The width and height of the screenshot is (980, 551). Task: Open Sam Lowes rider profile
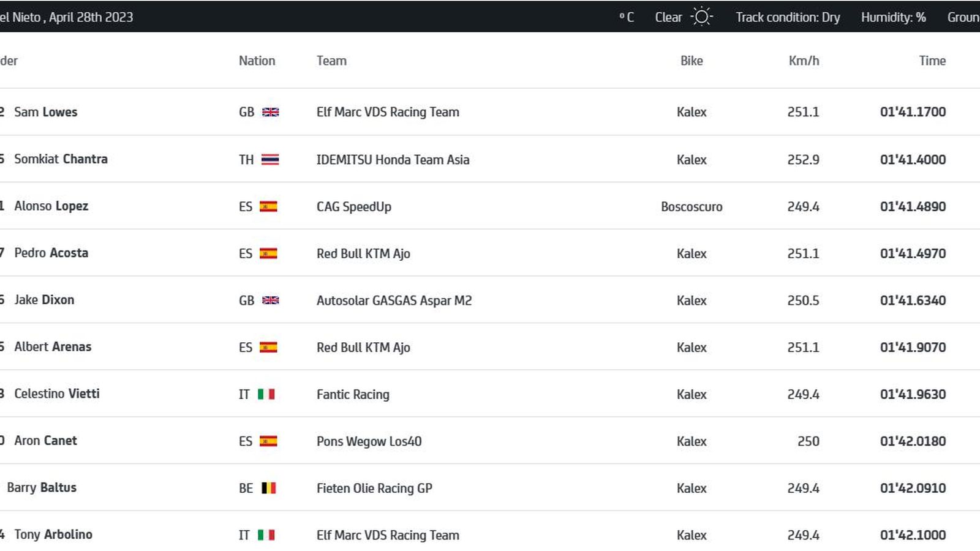tap(45, 112)
